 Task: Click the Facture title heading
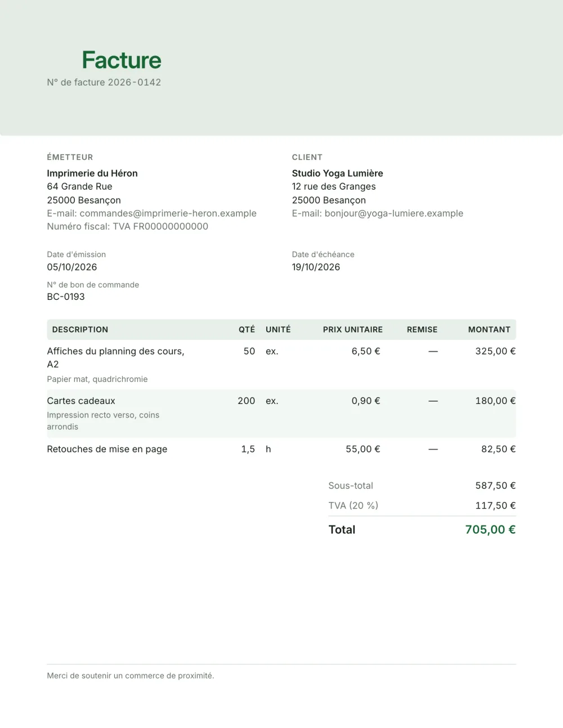pyautogui.click(x=122, y=60)
